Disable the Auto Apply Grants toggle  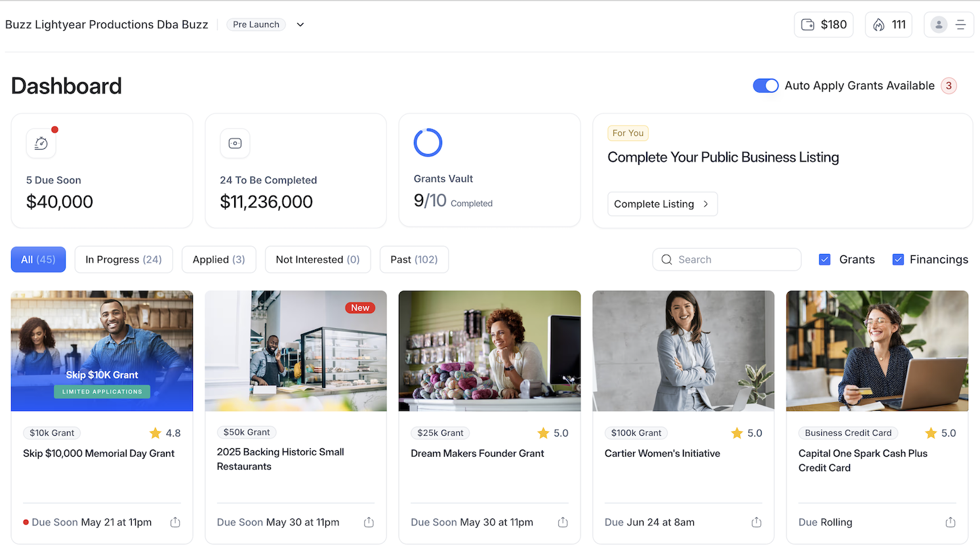(766, 86)
